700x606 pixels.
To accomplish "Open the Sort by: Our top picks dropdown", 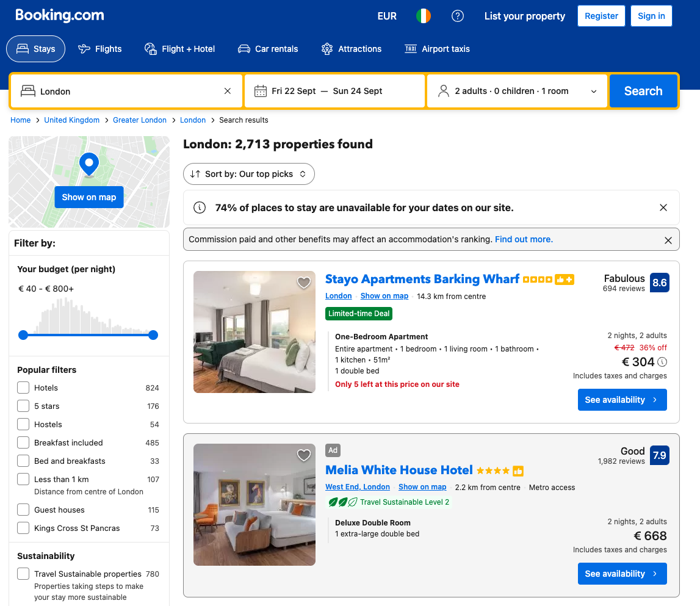I will pos(248,174).
